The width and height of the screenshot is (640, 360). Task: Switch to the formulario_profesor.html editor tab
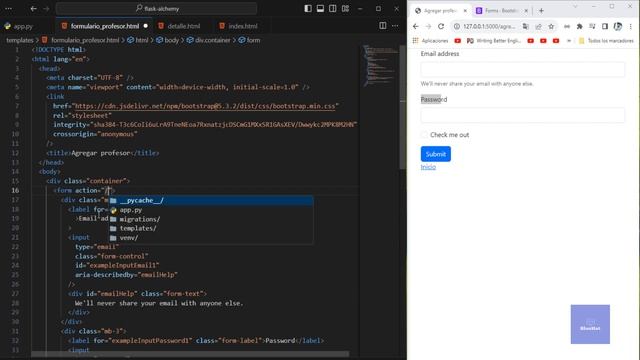pyautogui.click(x=104, y=26)
